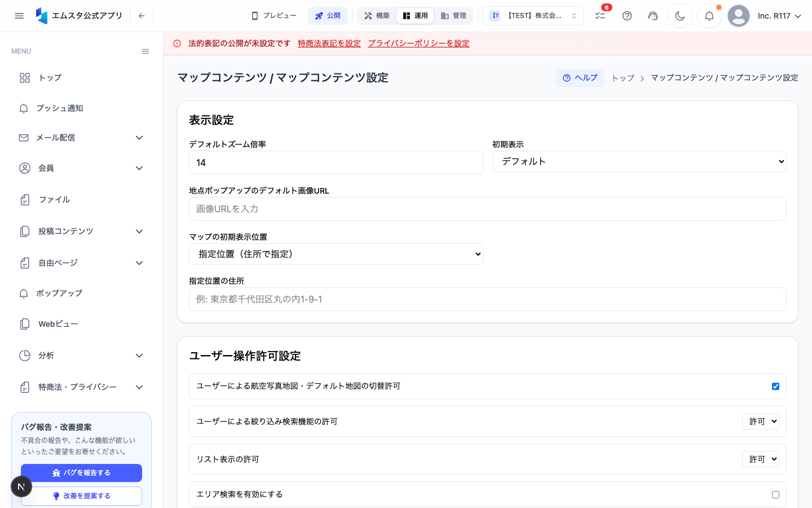Click the help question mark icon in header
The image size is (812, 508).
(627, 16)
